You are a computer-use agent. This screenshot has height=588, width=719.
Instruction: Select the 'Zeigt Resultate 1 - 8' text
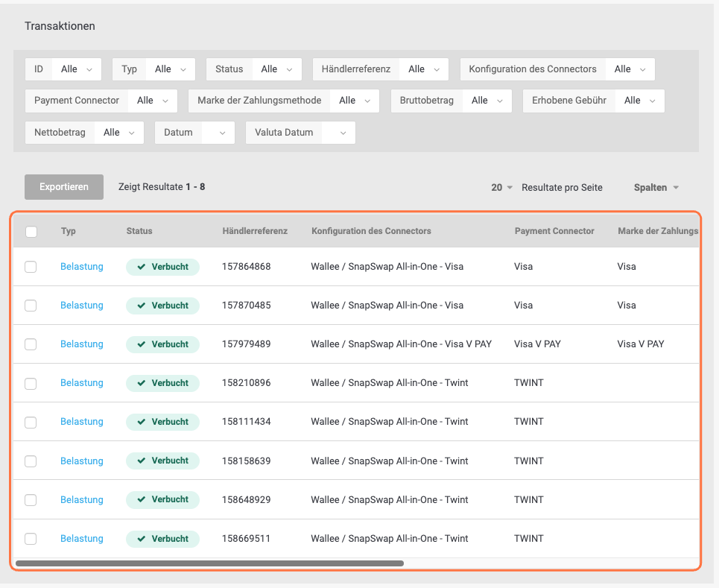(x=162, y=187)
